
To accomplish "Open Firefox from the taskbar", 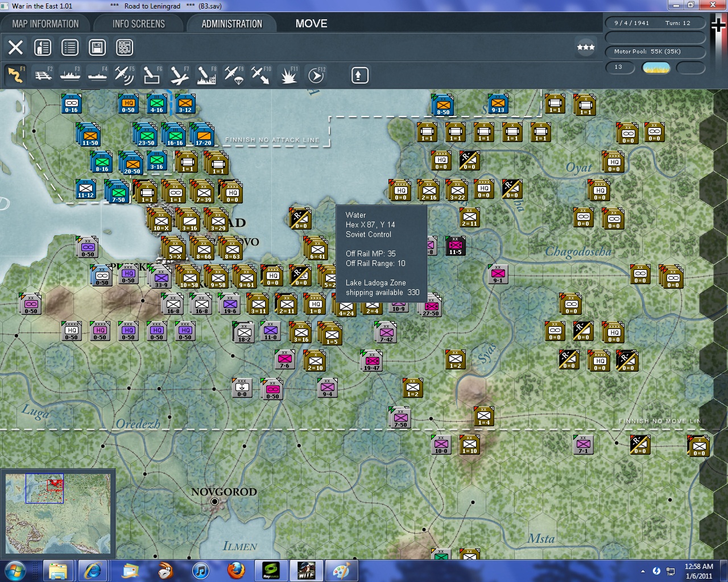I will tap(235, 571).
